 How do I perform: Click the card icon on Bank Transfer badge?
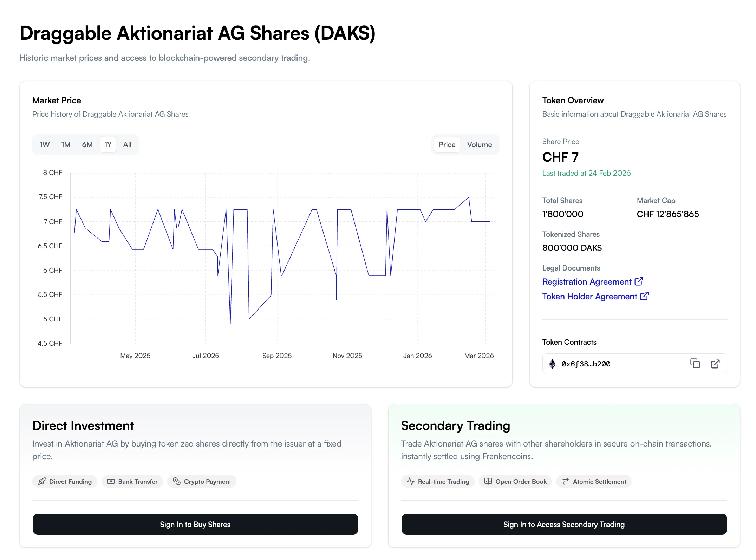111,481
